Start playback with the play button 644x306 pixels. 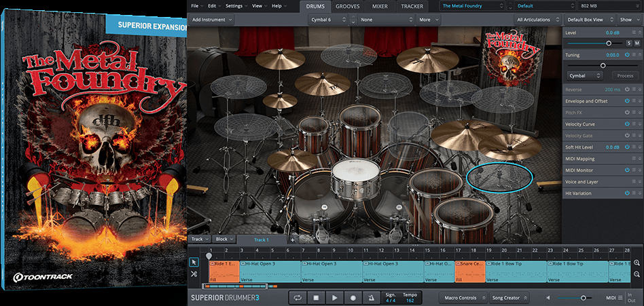(x=334, y=298)
